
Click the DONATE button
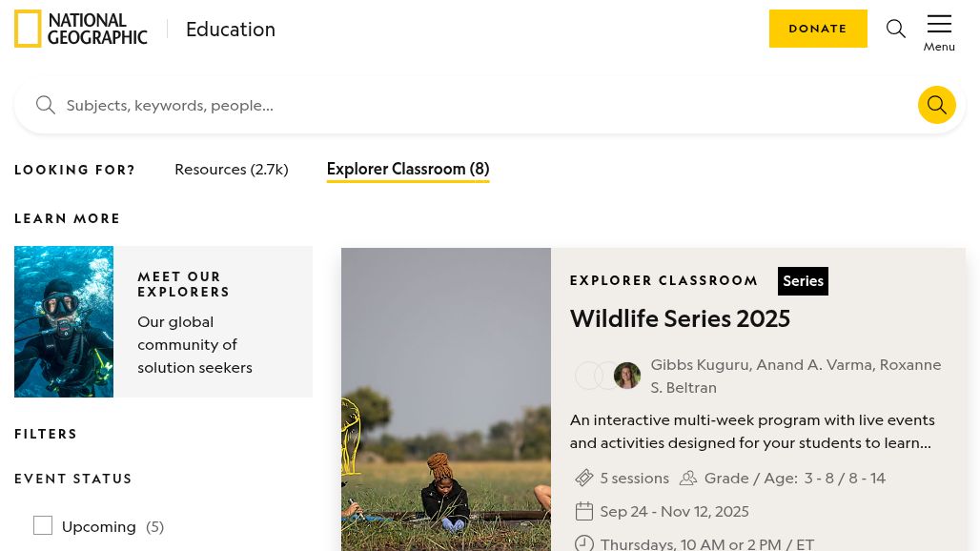click(x=818, y=29)
